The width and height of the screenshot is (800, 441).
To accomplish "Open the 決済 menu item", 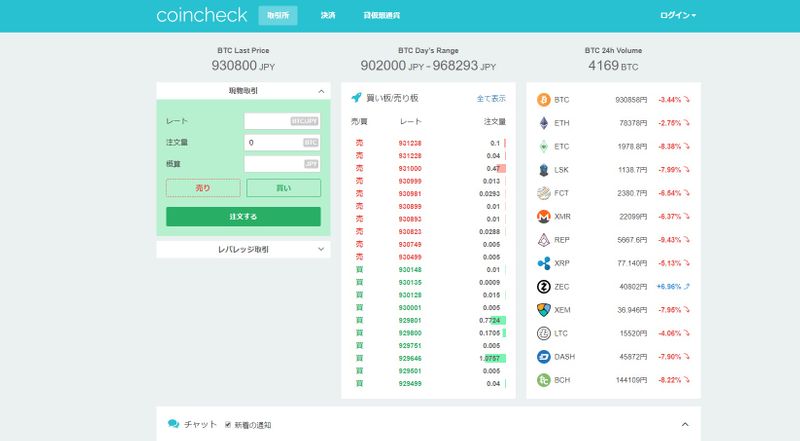I will pyautogui.click(x=328, y=15).
